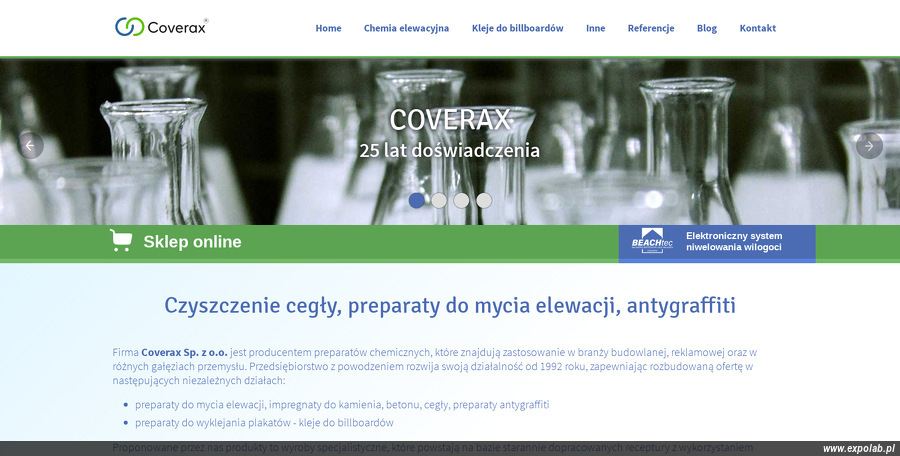The image size is (900, 456).
Task: Open the Home menu item
Action: pyautogui.click(x=328, y=28)
